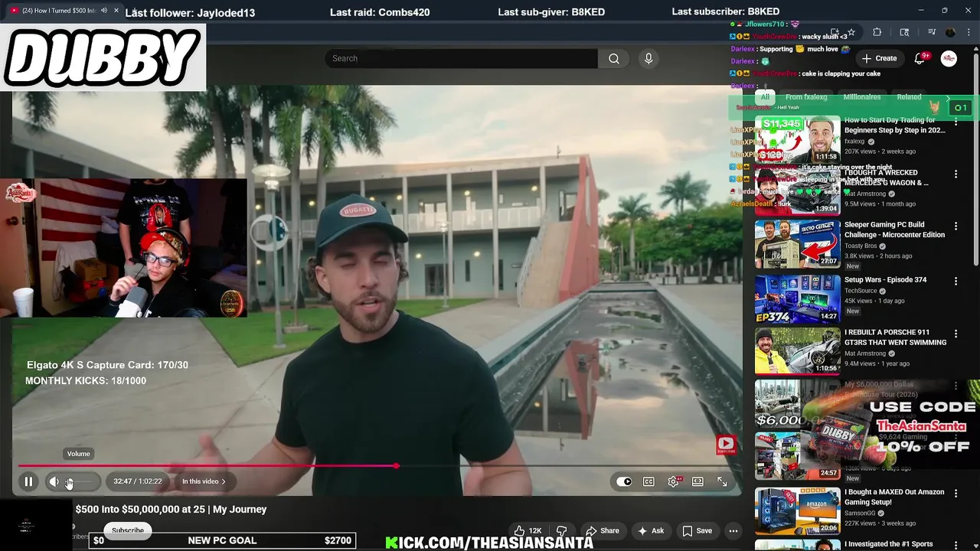This screenshot has height=551, width=980.
Task: Click the Chrome profile avatar
Action: pos(950,32)
